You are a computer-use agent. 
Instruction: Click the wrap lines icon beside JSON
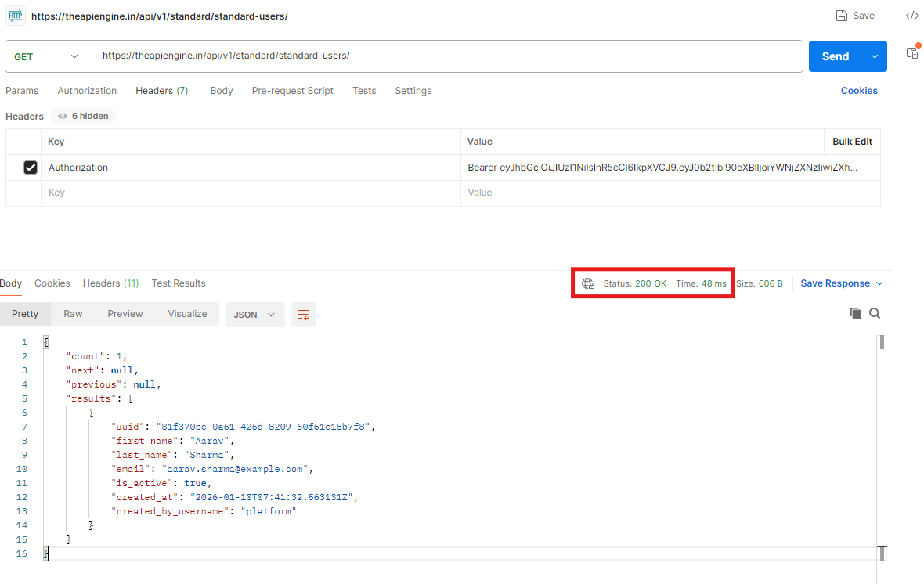304,315
